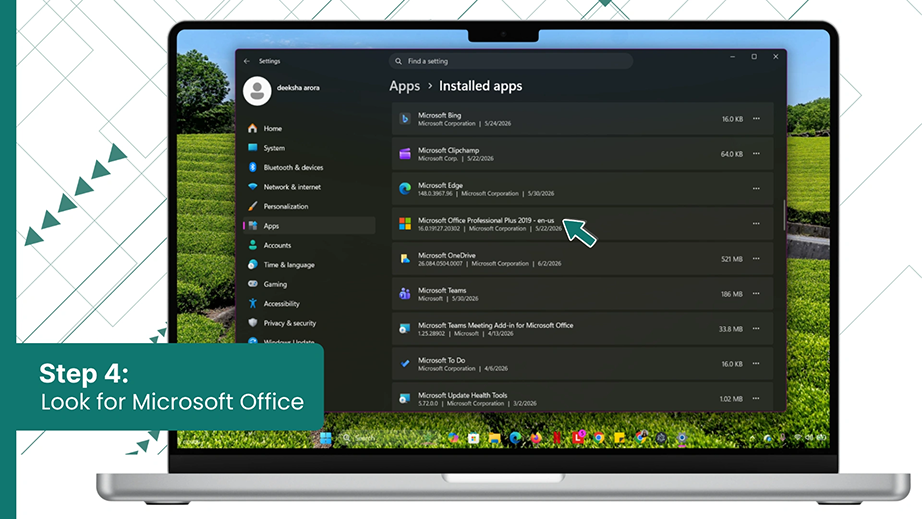This screenshot has width=922, height=519.
Task: Click the Microsoft To Do checkmark icon
Action: click(405, 364)
